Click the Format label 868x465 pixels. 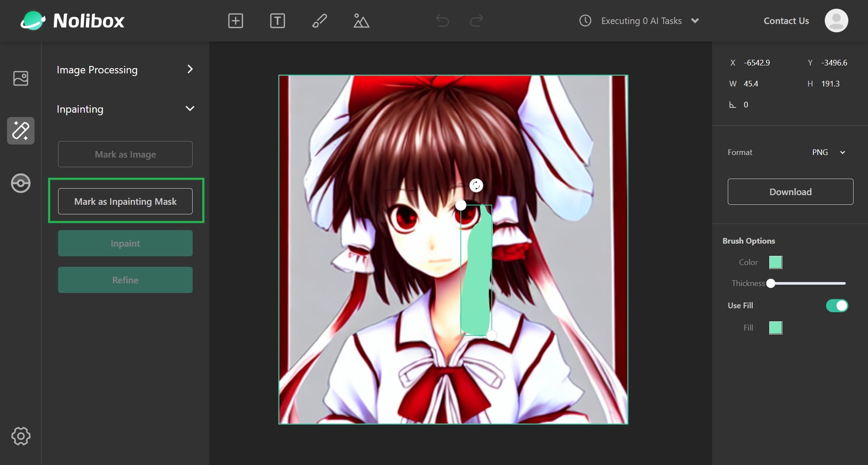tap(740, 152)
